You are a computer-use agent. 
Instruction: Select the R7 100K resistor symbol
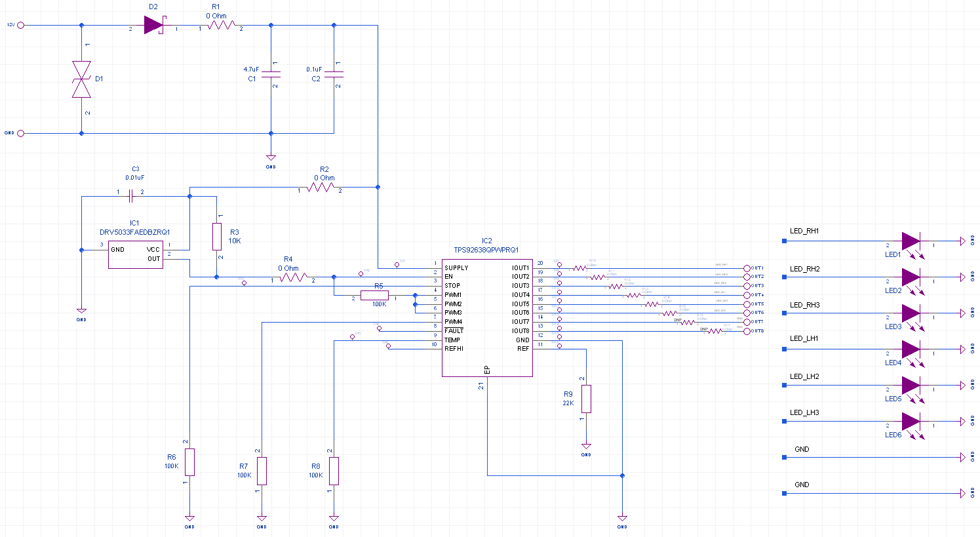[x=262, y=471]
